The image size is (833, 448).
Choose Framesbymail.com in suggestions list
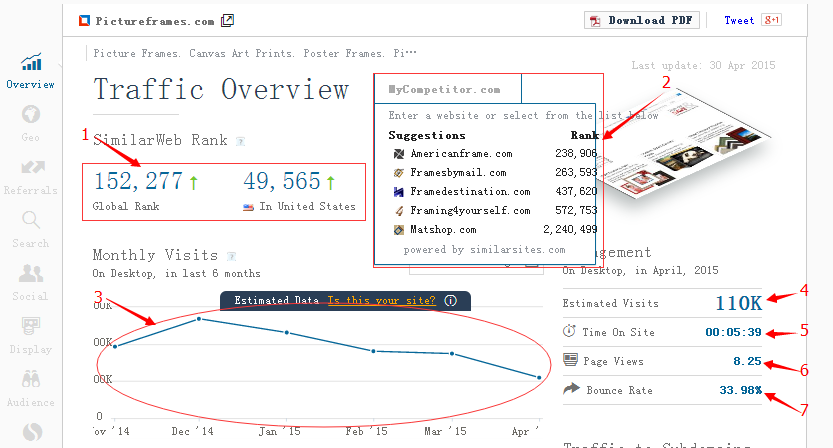tap(458, 173)
